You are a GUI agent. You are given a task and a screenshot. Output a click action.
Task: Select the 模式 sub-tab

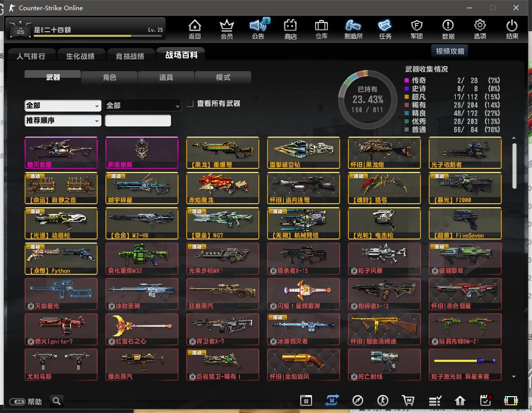223,77
